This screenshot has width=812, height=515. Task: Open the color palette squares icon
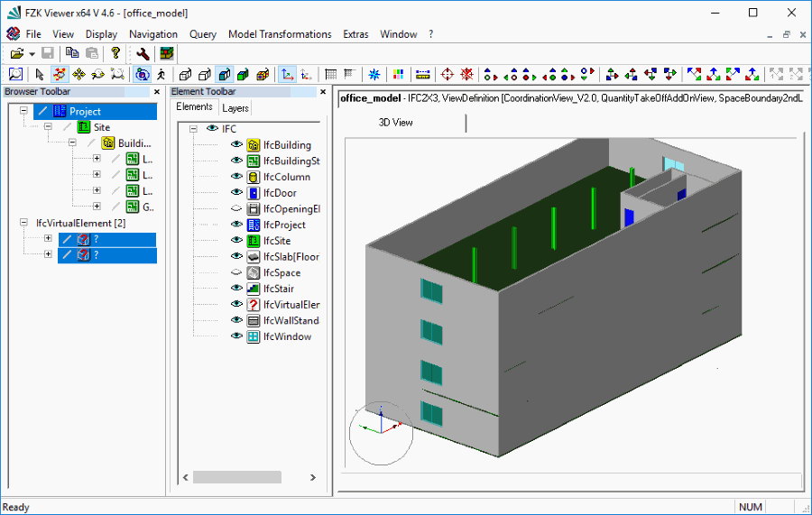tap(398, 75)
